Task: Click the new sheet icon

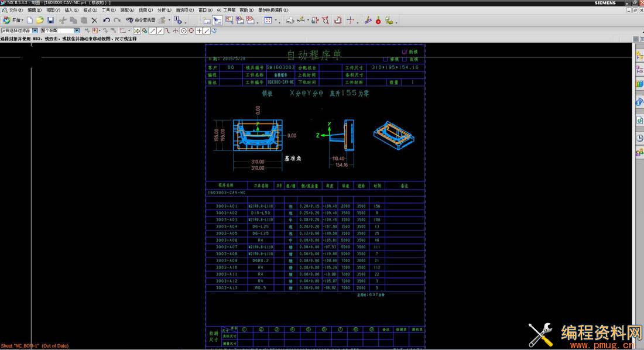Action: tap(207, 20)
